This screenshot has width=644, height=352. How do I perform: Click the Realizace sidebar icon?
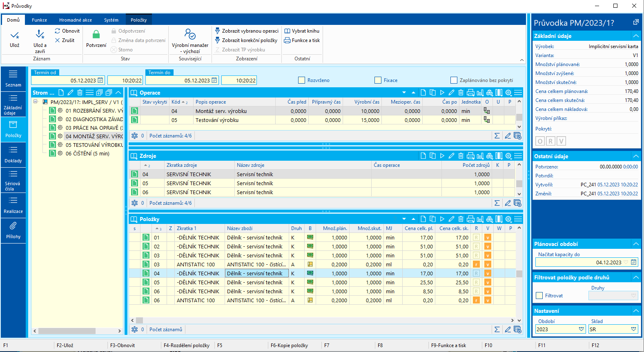(x=13, y=205)
